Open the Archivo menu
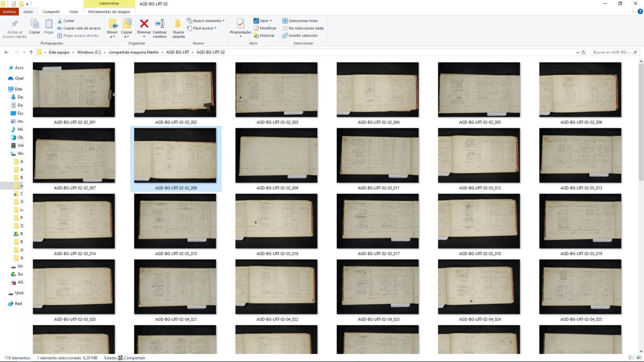 (x=9, y=12)
